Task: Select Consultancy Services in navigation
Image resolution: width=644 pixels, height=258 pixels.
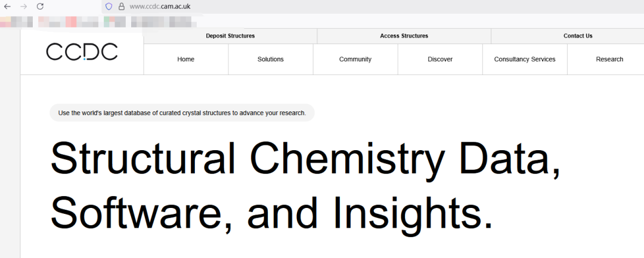Action: 524,59
